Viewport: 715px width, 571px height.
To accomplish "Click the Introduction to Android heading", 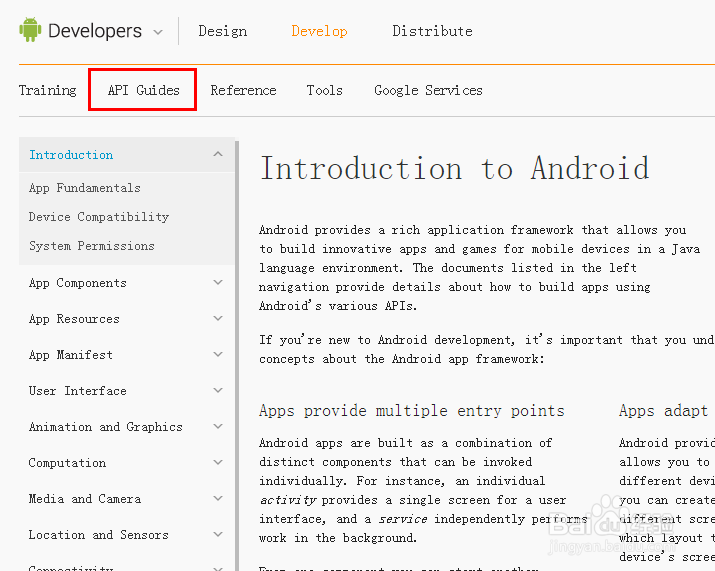I will [455, 168].
